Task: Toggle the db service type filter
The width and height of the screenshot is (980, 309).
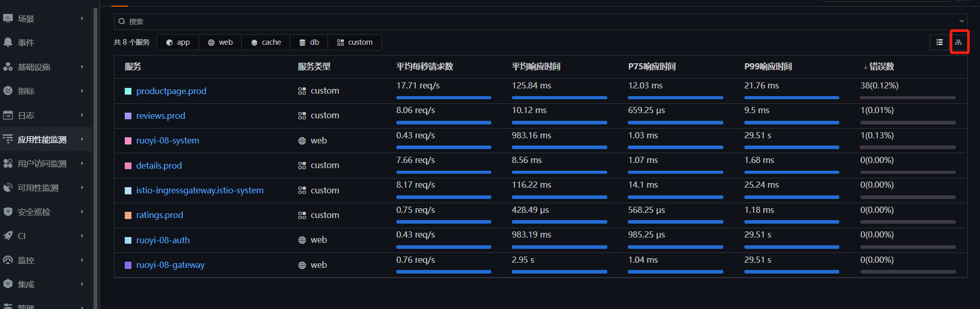Action: click(x=309, y=42)
